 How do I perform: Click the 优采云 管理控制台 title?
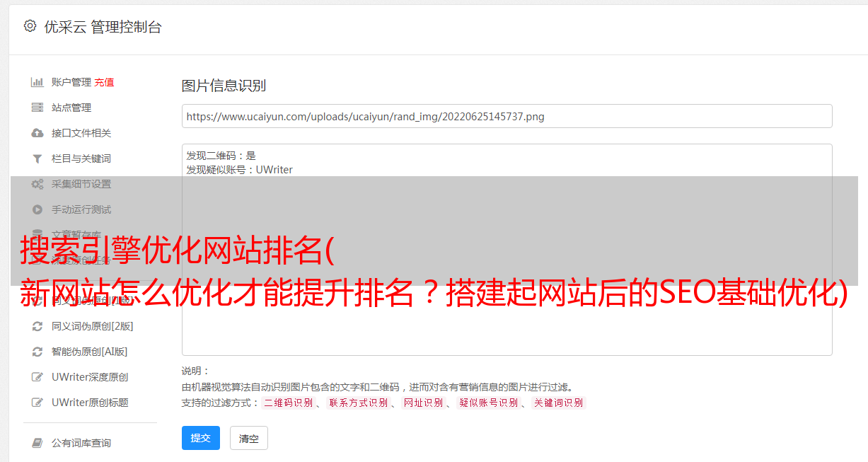click(x=103, y=27)
